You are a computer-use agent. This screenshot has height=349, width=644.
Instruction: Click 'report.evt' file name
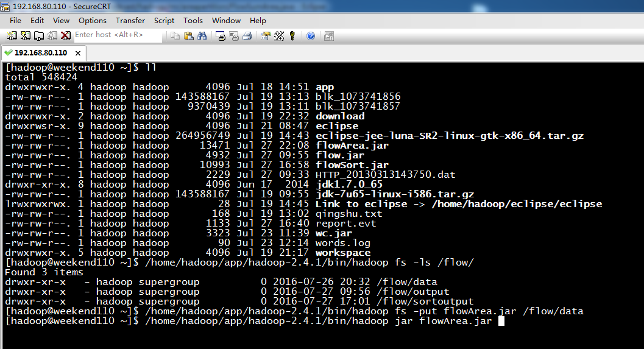click(x=346, y=224)
